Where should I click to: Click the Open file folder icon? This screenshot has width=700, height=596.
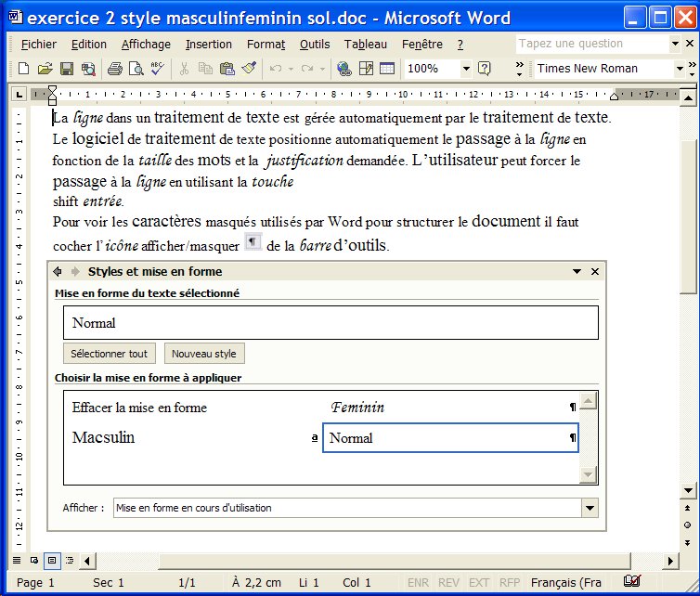tap(45, 69)
